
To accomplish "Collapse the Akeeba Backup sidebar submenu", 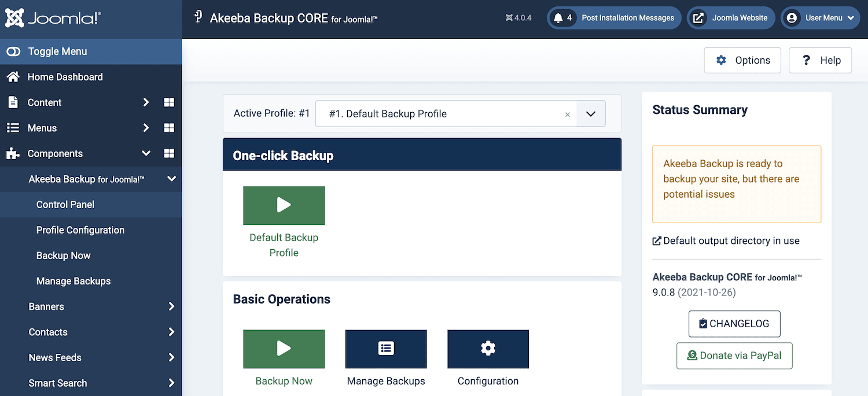I will pos(171,179).
